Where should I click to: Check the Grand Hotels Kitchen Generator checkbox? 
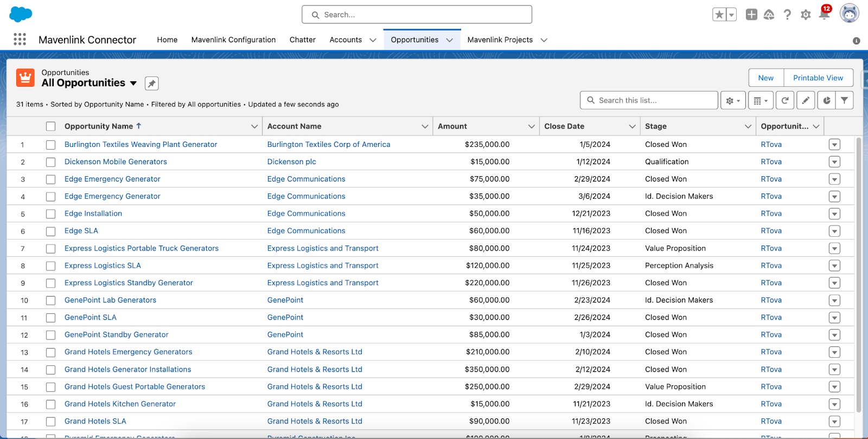[x=51, y=404]
